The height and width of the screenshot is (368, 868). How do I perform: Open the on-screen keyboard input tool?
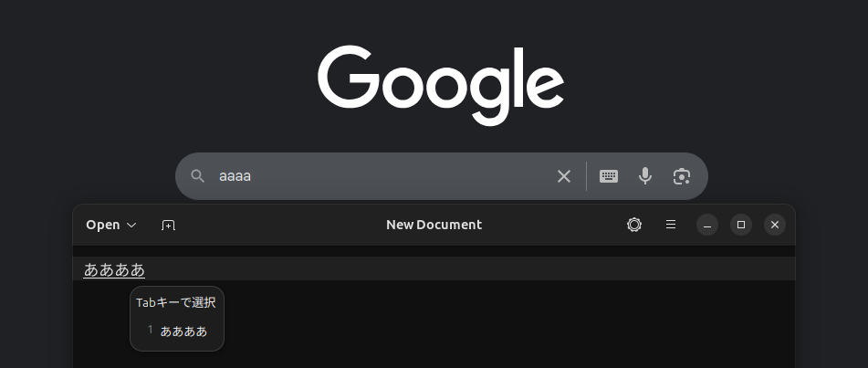[x=609, y=176]
